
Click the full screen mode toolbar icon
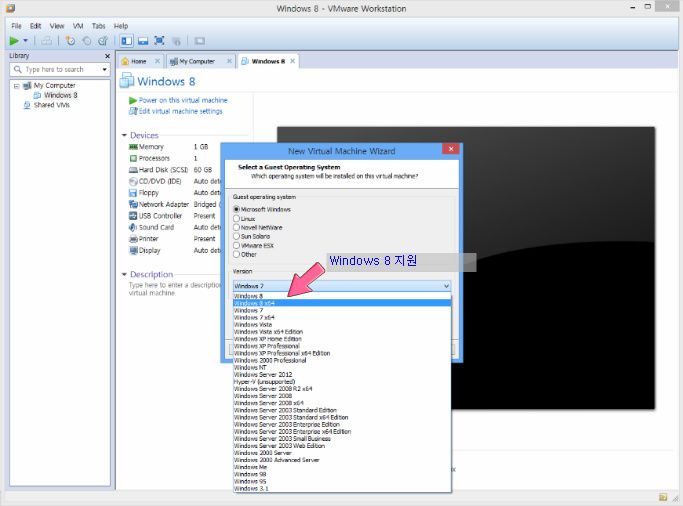pos(159,41)
